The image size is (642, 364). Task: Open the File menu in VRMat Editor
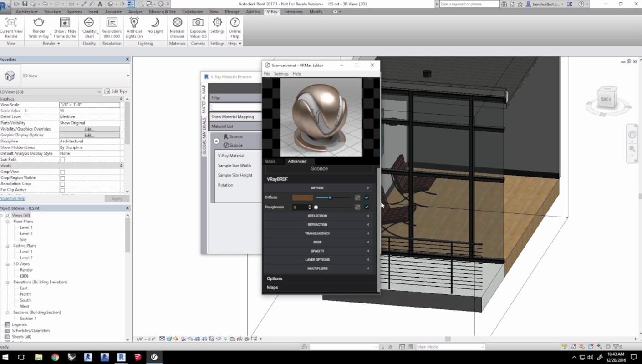pos(267,74)
